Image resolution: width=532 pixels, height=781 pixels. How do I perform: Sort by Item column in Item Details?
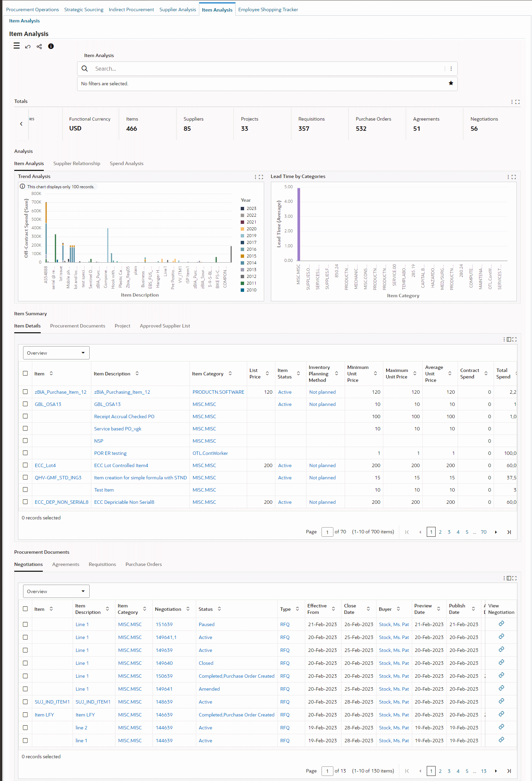pos(51,373)
